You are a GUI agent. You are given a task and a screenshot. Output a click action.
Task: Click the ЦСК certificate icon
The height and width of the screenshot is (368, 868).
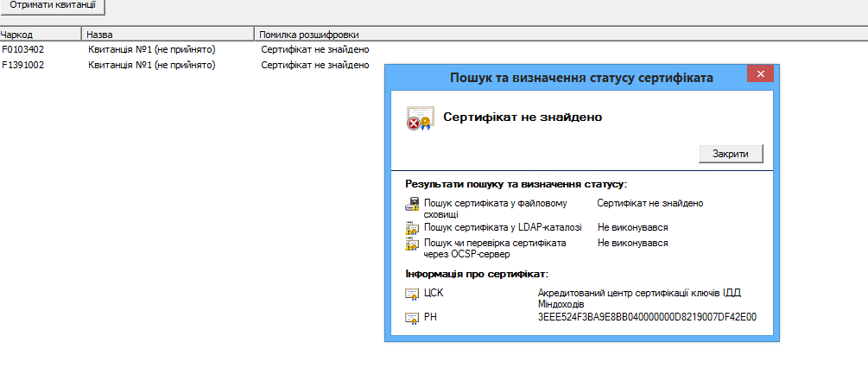pyautogui.click(x=411, y=294)
